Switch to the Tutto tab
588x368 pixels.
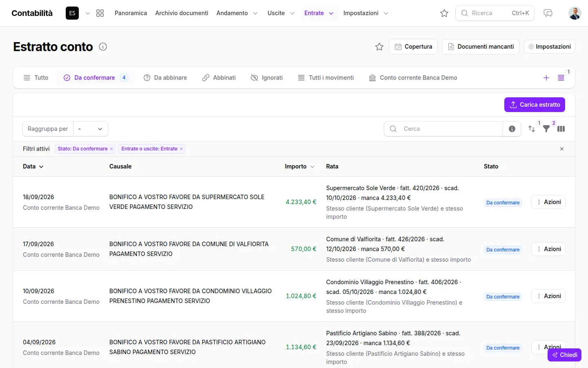point(36,78)
